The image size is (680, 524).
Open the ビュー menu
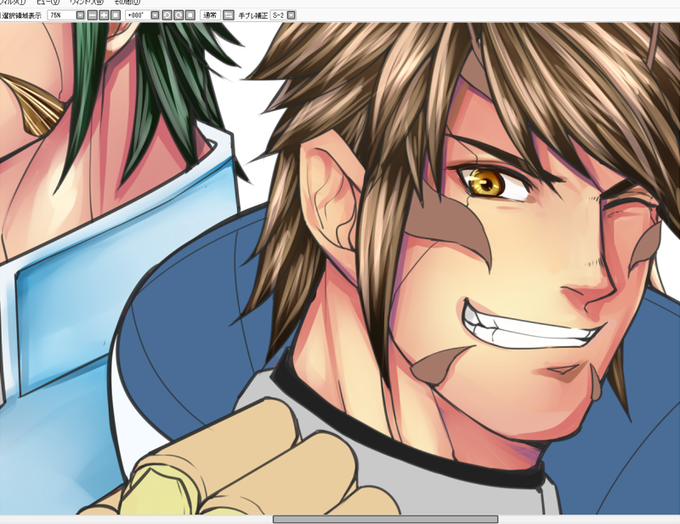(x=48, y=2)
